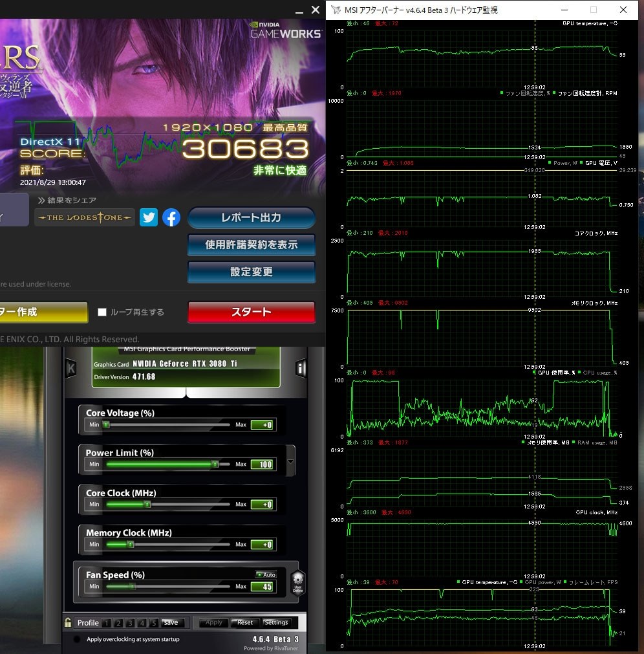Edit the Power Limit 100 value field
The width and height of the screenshot is (644, 654).
tap(262, 464)
